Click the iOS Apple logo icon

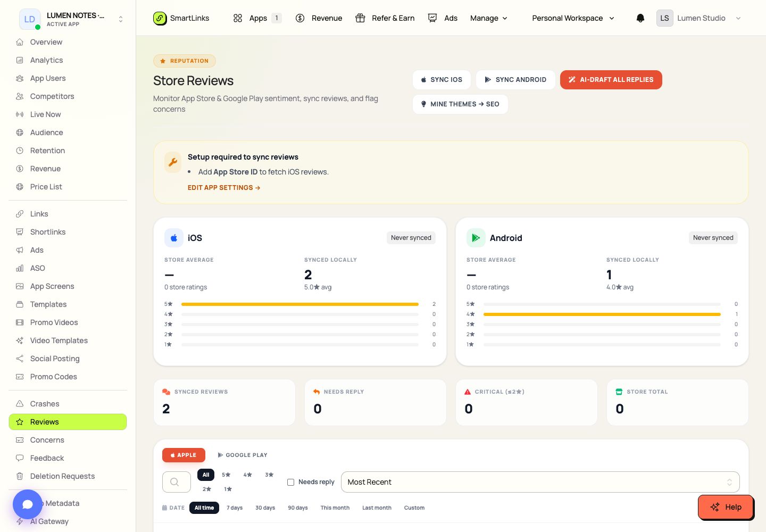[x=174, y=238]
